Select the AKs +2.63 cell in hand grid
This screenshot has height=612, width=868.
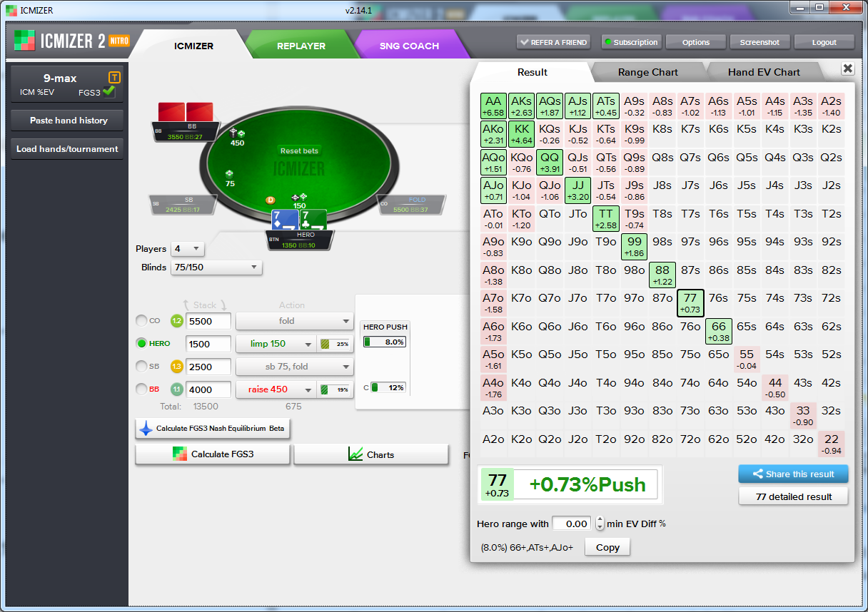[x=522, y=106]
